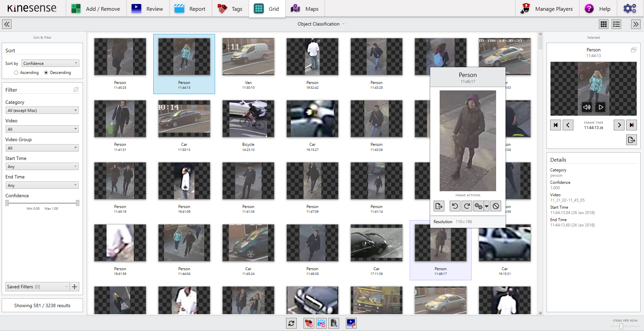This screenshot has width=644, height=331.
Task: Collapse the right Selected panel
Action: point(636,24)
